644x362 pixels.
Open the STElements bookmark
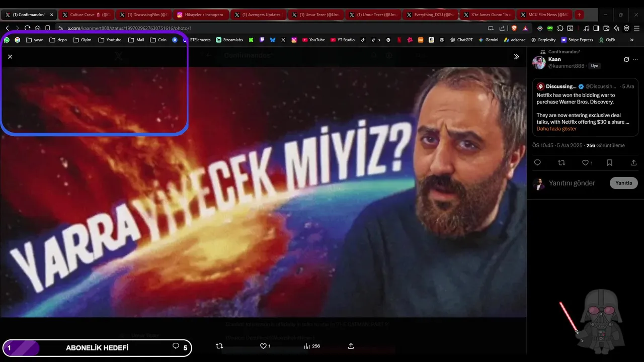tap(197, 40)
